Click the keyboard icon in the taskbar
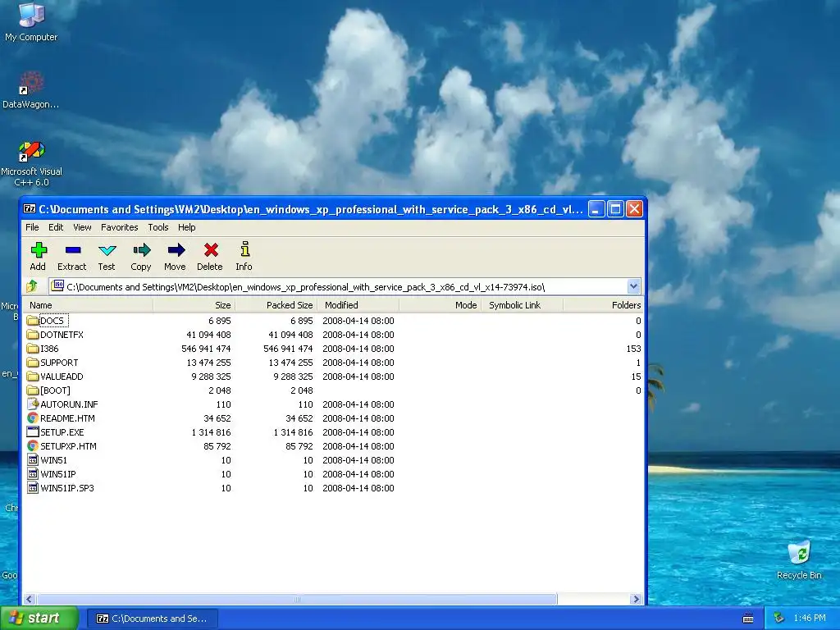Screen dimensions: 840x630 [x=748, y=619]
